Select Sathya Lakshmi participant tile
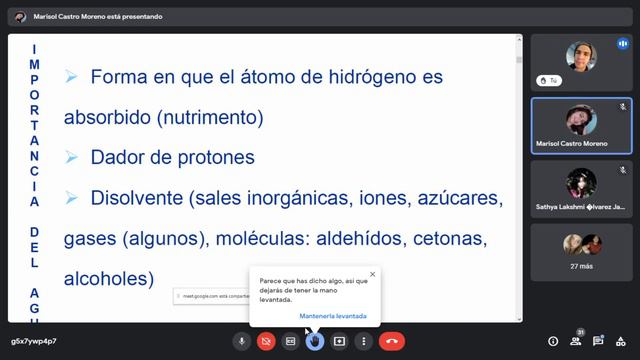The width and height of the screenshot is (640, 360). 582,189
